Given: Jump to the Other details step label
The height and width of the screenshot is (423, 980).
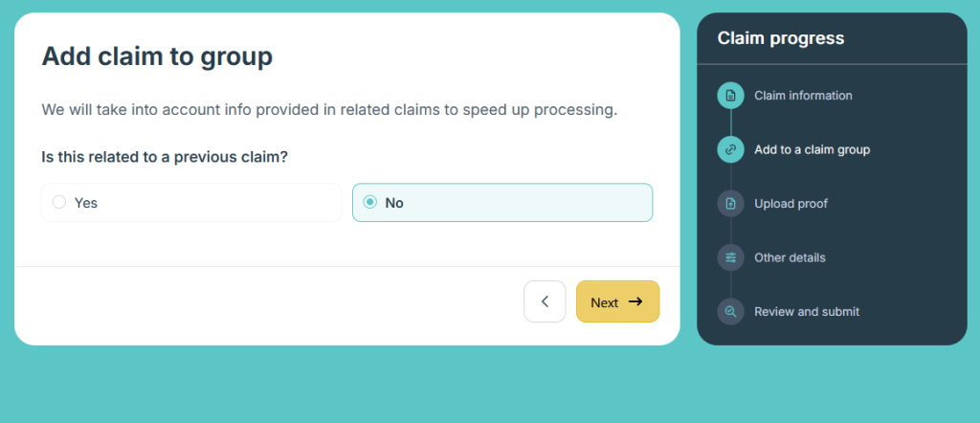Looking at the screenshot, I should point(790,257).
